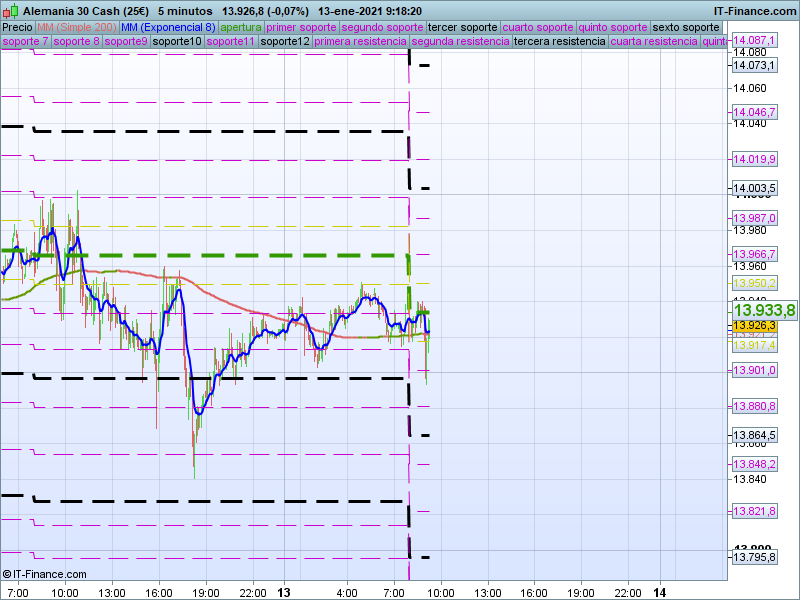The height and width of the screenshot is (600, 800).
Task: Click the green apertura indicator label
Action: [x=241, y=27]
